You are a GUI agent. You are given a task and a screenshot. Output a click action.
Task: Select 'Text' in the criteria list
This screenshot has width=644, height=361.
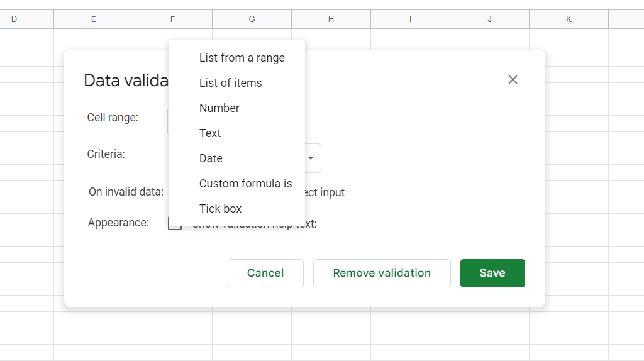click(x=210, y=133)
